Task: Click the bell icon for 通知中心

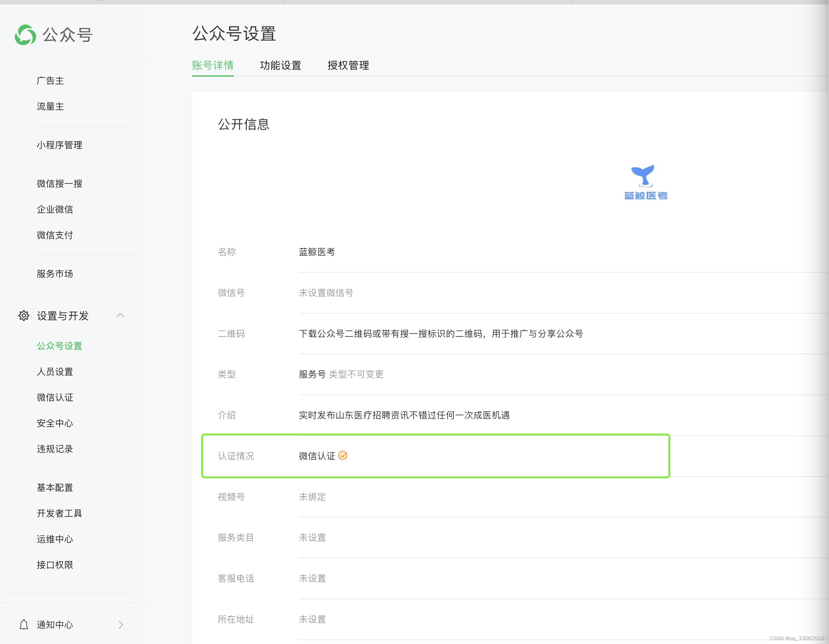Action: pos(23,625)
